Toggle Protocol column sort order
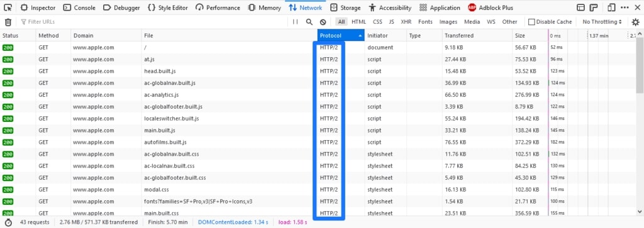The image size is (644, 228). (341, 36)
